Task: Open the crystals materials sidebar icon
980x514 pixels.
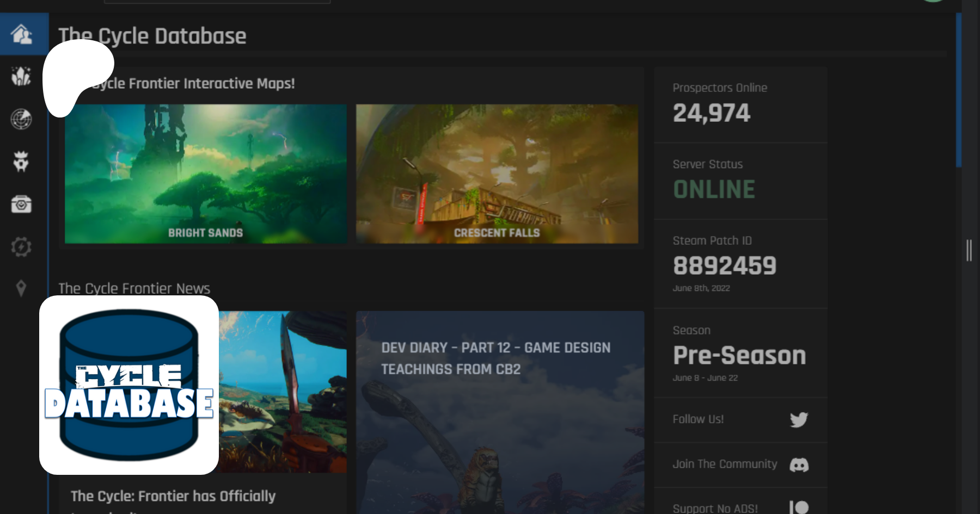Action: tap(21, 76)
